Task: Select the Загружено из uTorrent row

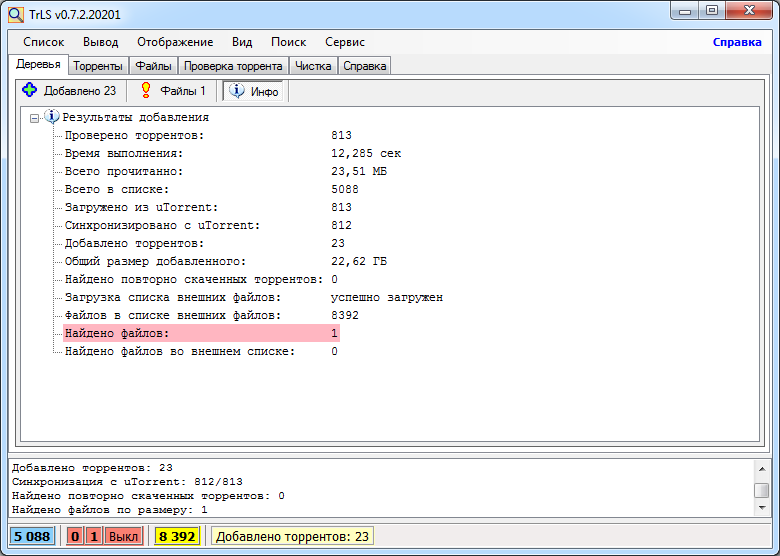Action: click(x=208, y=207)
